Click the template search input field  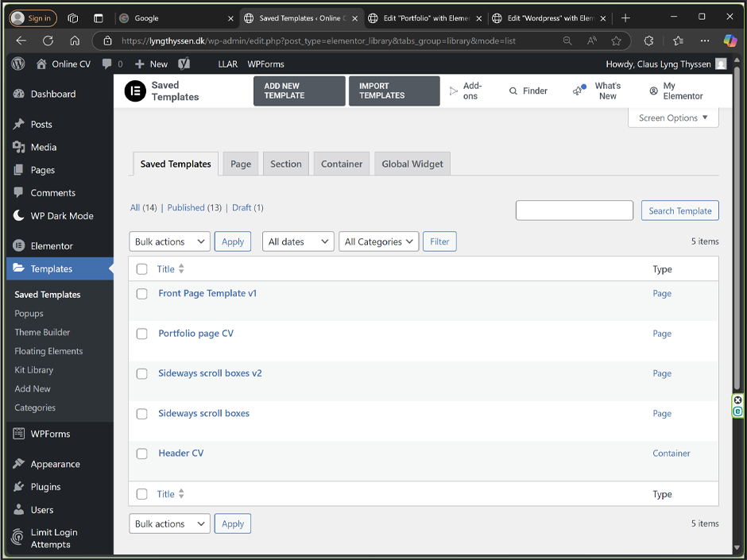tap(574, 210)
